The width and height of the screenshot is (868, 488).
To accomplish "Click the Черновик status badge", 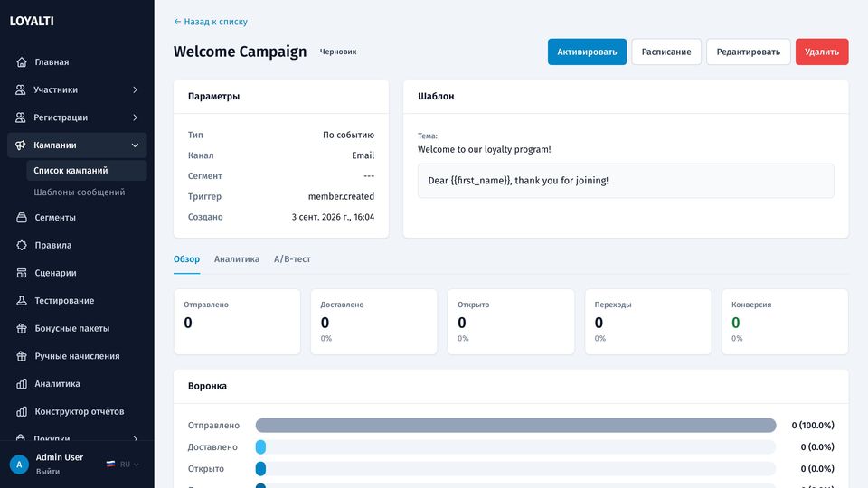I will [x=338, y=52].
